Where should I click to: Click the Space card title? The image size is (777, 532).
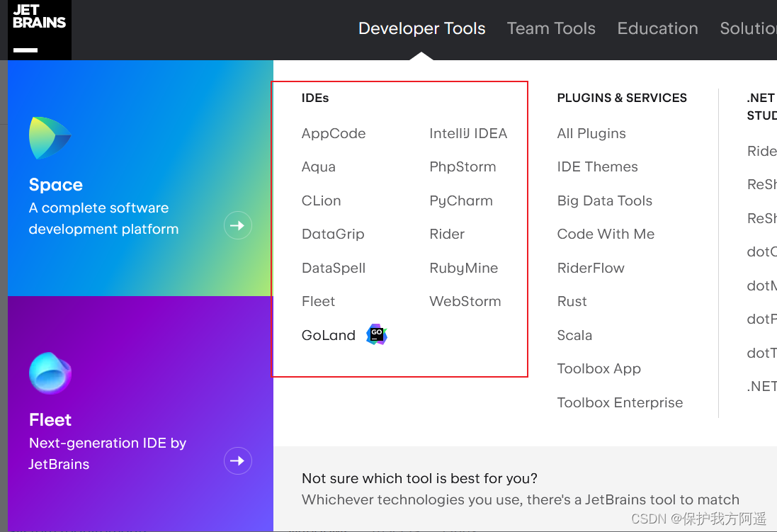tap(55, 184)
